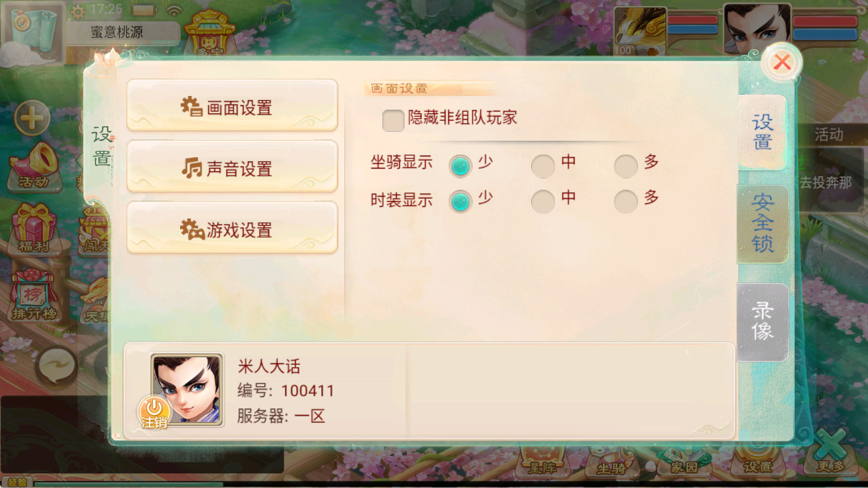Click the 注销 logout icon on avatar

154,413
